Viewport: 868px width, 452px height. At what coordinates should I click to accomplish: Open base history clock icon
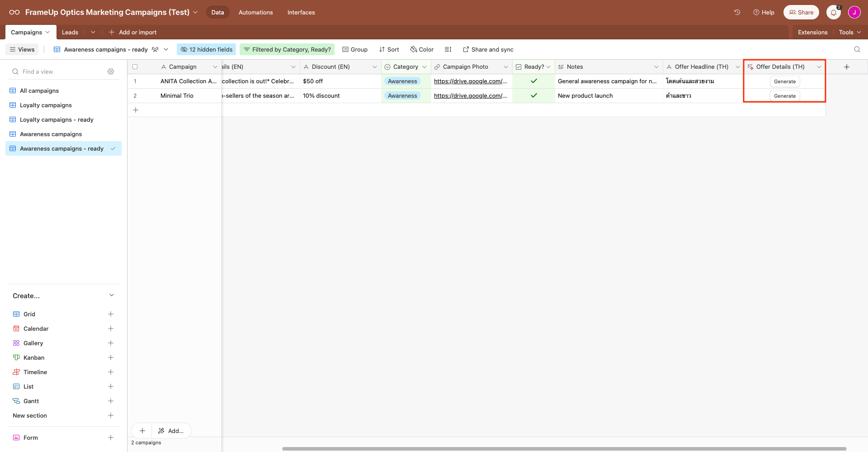tap(737, 12)
